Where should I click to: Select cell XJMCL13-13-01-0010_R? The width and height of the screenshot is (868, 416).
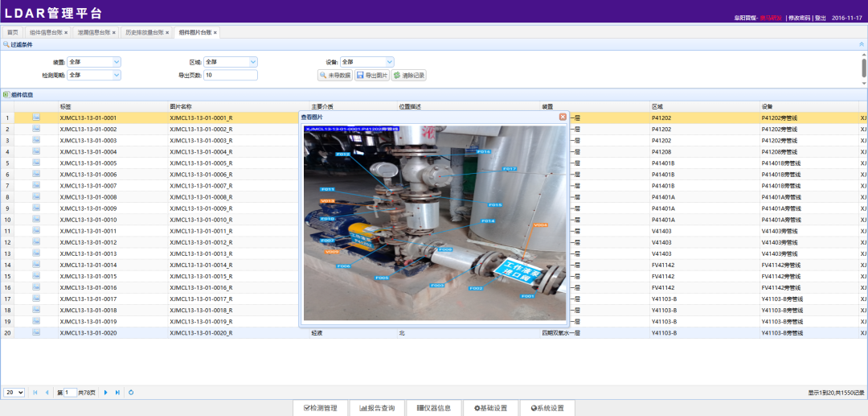(x=239, y=220)
